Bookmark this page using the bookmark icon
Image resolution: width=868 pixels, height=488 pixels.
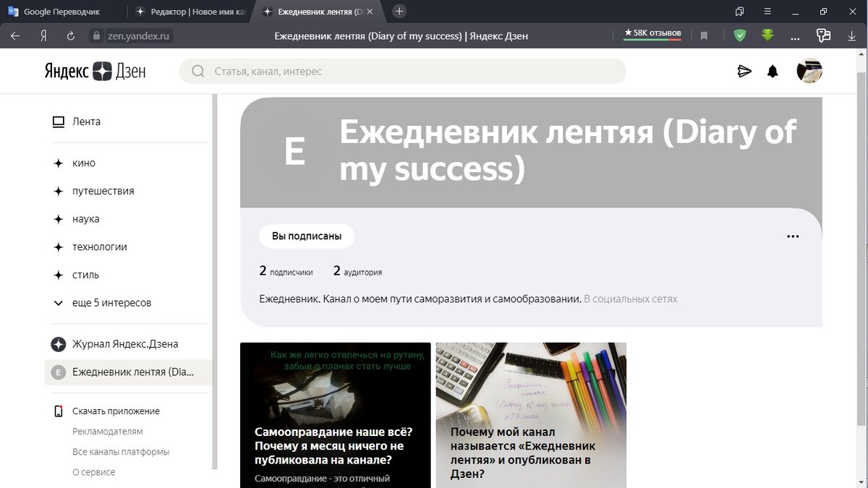tap(704, 35)
